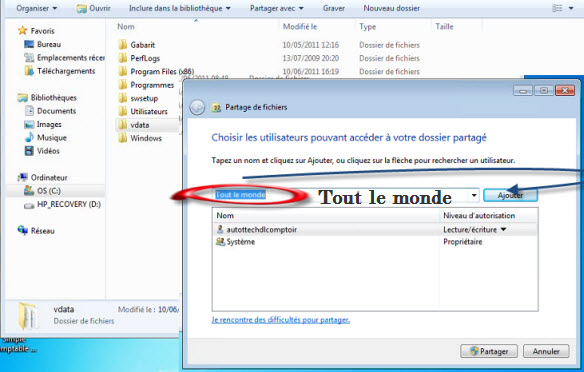Click the Propriétaire permission cell
This screenshot has width=584, height=372.
[x=463, y=242]
